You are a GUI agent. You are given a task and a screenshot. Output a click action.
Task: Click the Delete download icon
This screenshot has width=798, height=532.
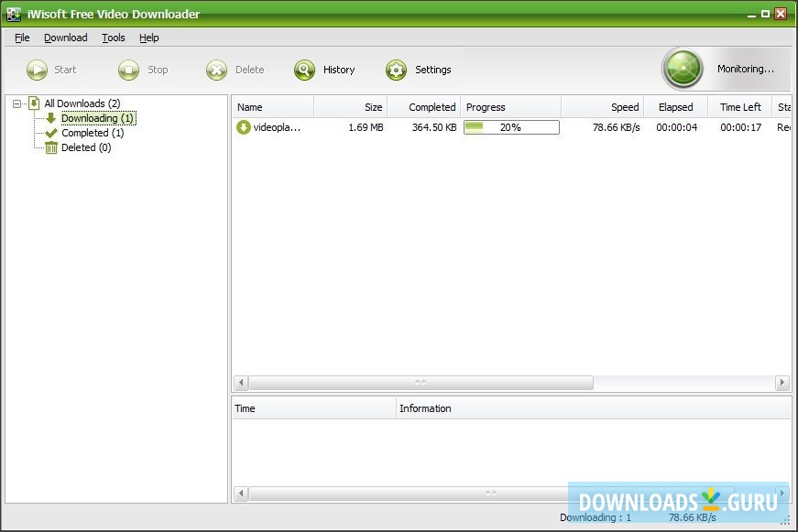point(216,69)
